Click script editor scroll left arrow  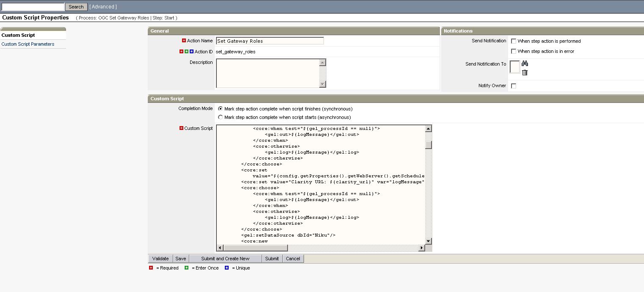pyautogui.click(x=220, y=248)
